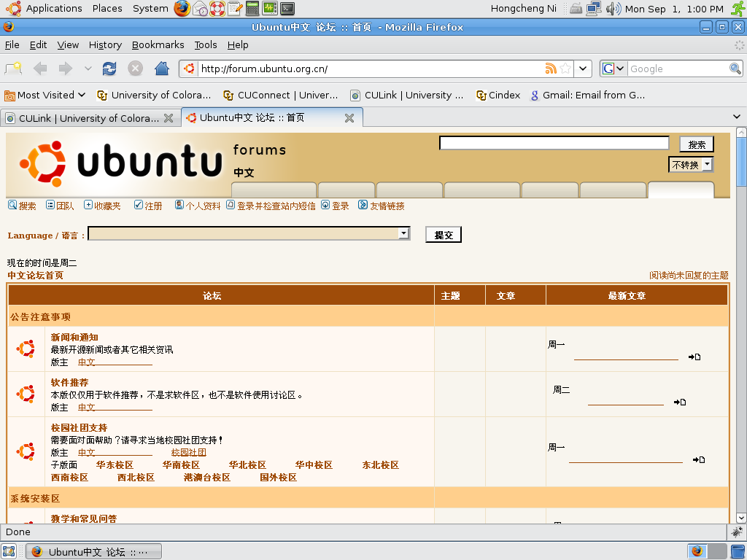Click the address bar URL field
The image size is (747, 560).
[x=371, y=69]
